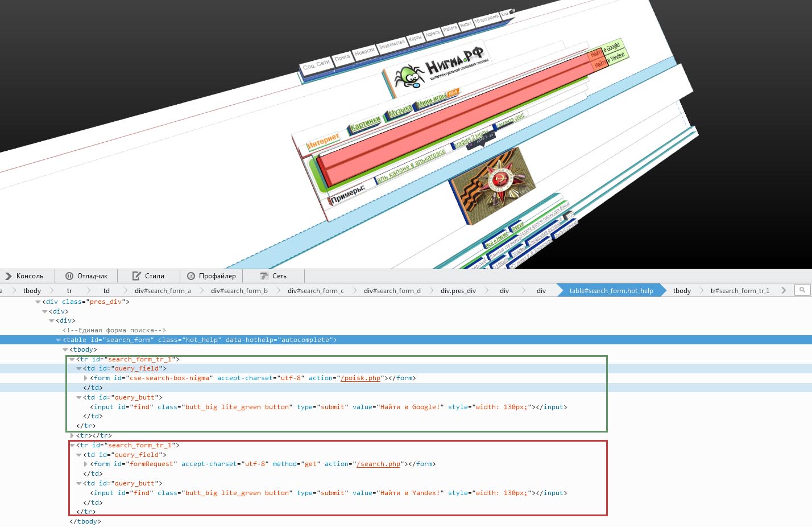Follow the /search.php action link

tap(378, 464)
